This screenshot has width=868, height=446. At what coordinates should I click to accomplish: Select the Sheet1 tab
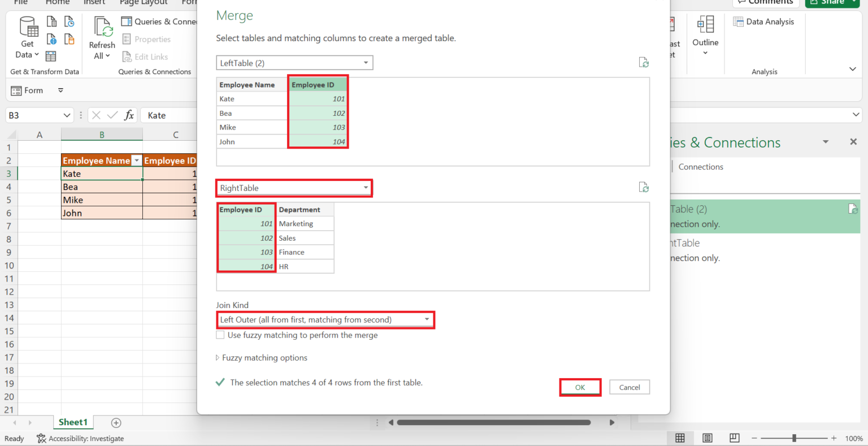tap(73, 422)
